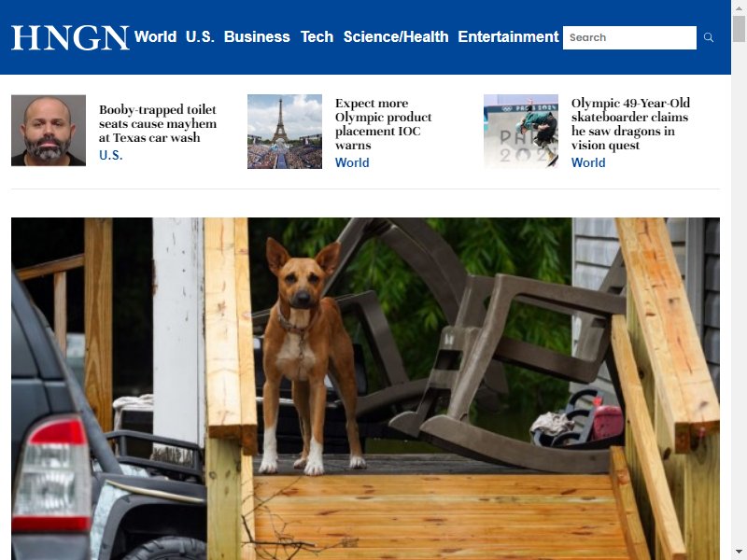Click World tag under skateboarder story
The width and height of the screenshot is (747, 560).
588,162
